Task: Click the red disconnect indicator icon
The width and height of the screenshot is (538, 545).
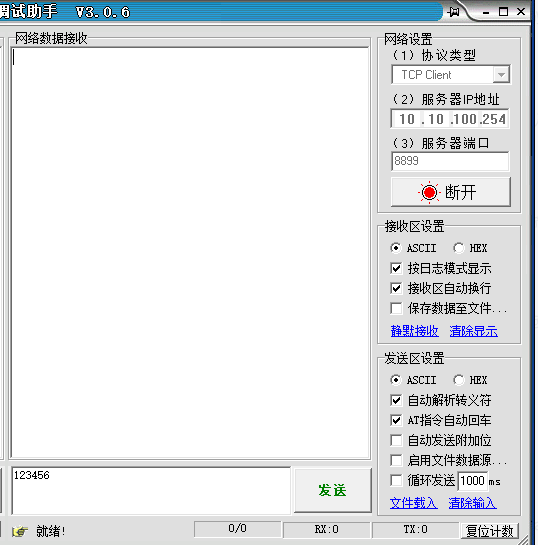Action: 429,192
